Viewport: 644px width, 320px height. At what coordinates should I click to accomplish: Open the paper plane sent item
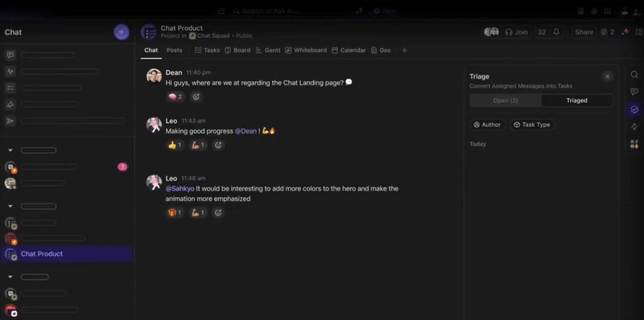click(10, 121)
